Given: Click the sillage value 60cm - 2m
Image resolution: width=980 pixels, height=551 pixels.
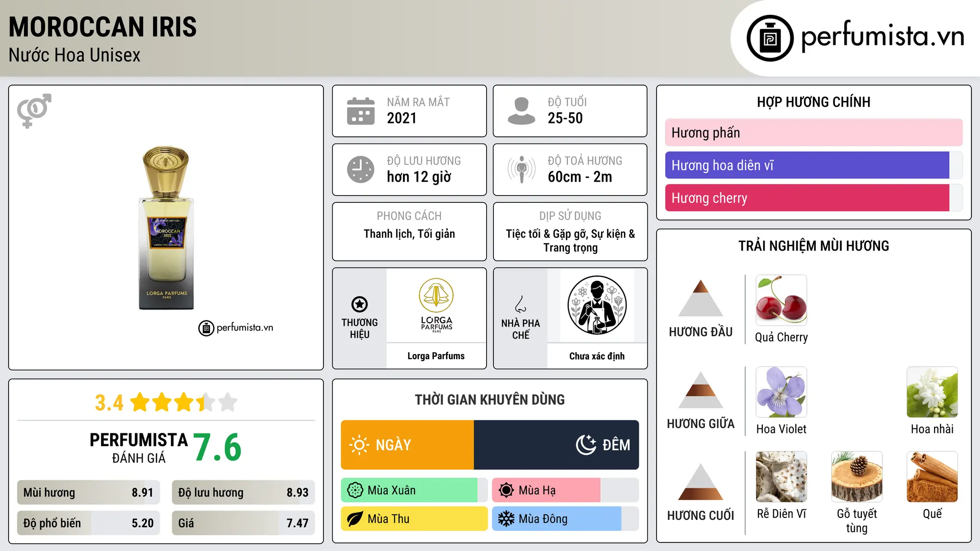Looking at the screenshot, I should coord(580,177).
